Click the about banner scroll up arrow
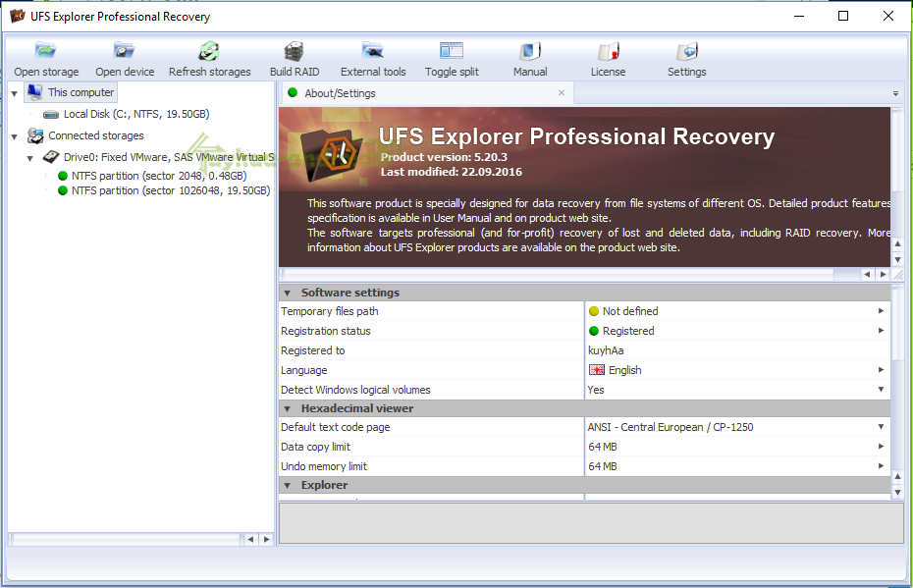Screen dimensions: 913x588 [x=898, y=243]
